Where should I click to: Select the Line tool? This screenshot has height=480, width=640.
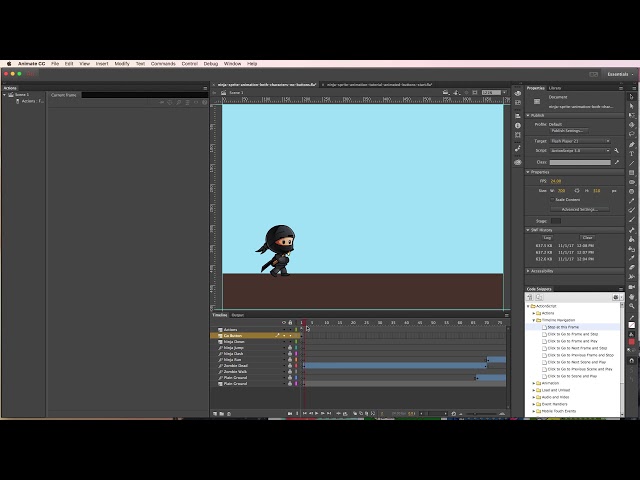click(631, 163)
